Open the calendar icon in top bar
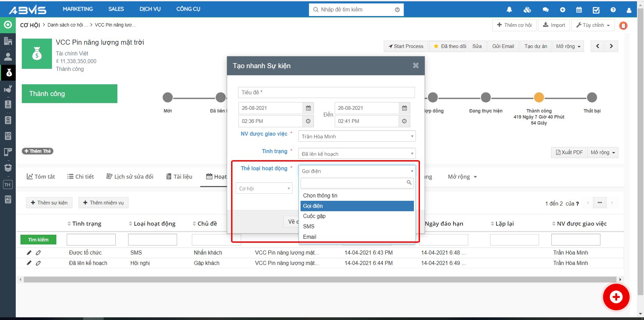 tap(579, 10)
